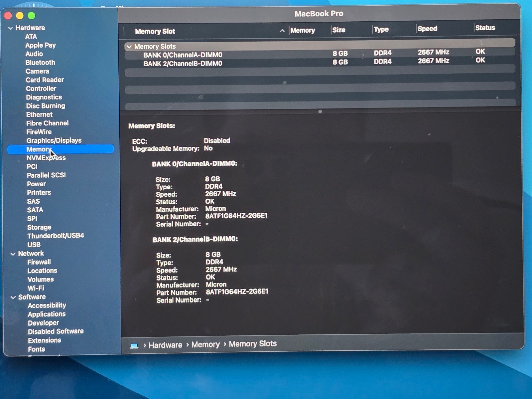The width and height of the screenshot is (532, 399).
Task: Select Bluetooth in the sidebar
Action: pos(40,63)
